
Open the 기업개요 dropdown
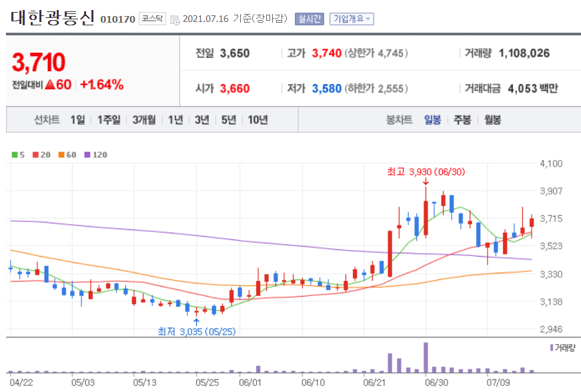tap(352, 19)
